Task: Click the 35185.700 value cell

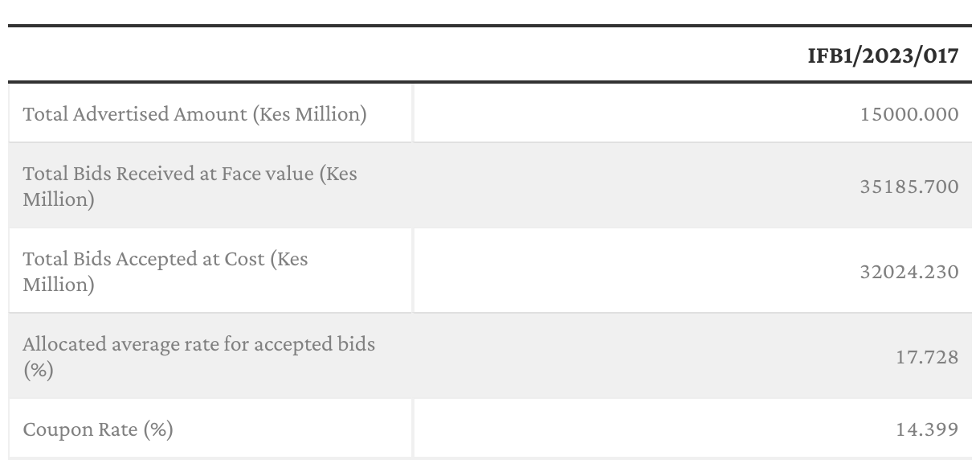Action: pyautogui.click(x=909, y=187)
